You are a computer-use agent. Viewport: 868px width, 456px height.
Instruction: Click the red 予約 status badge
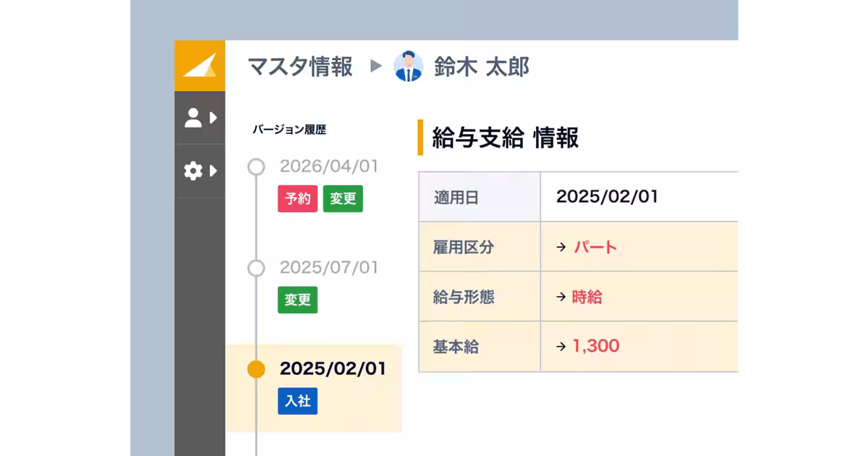click(297, 199)
